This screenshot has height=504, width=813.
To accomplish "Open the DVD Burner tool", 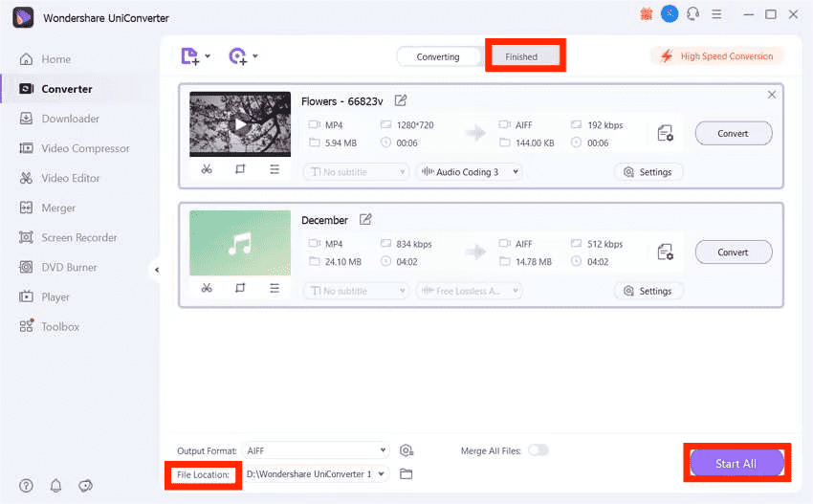I will [58, 267].
